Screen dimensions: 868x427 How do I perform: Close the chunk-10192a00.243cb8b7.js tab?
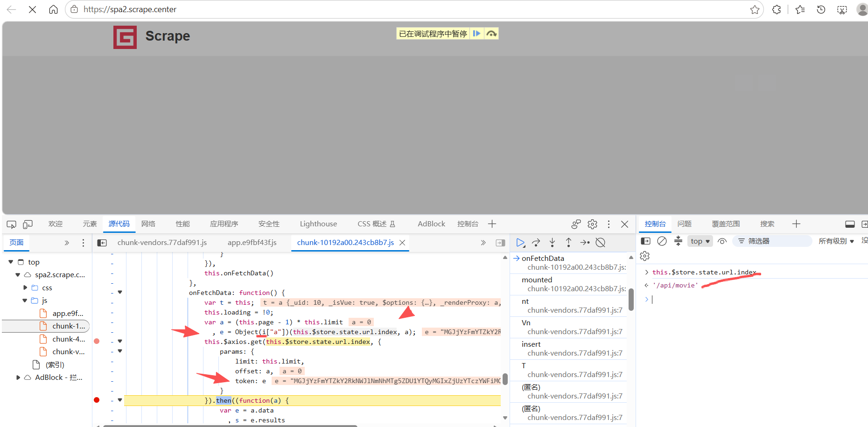point(402,243)
